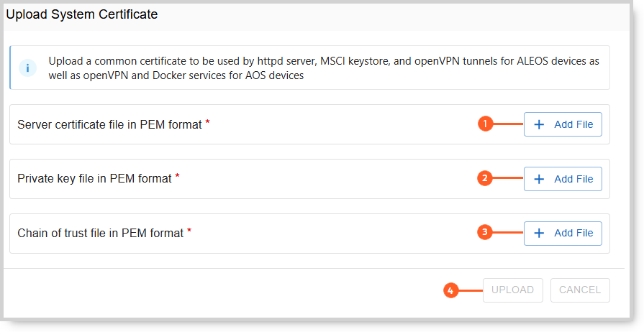Screen dimensions: 644x332
Task: Choose Add File for Chain of trust
Action: [x=563, y=233]
